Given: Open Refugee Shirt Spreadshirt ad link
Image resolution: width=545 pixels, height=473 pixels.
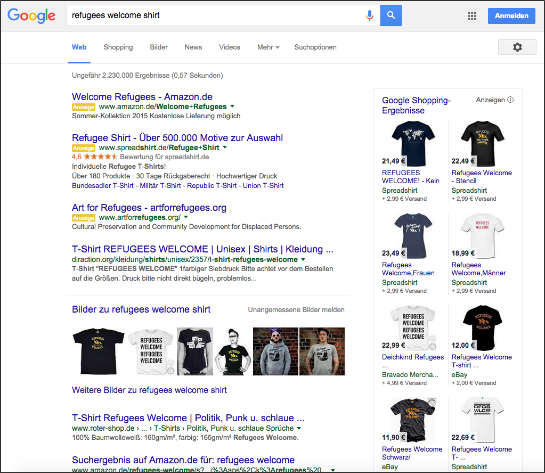Looking at the screenshot, I should coord(177,138).
